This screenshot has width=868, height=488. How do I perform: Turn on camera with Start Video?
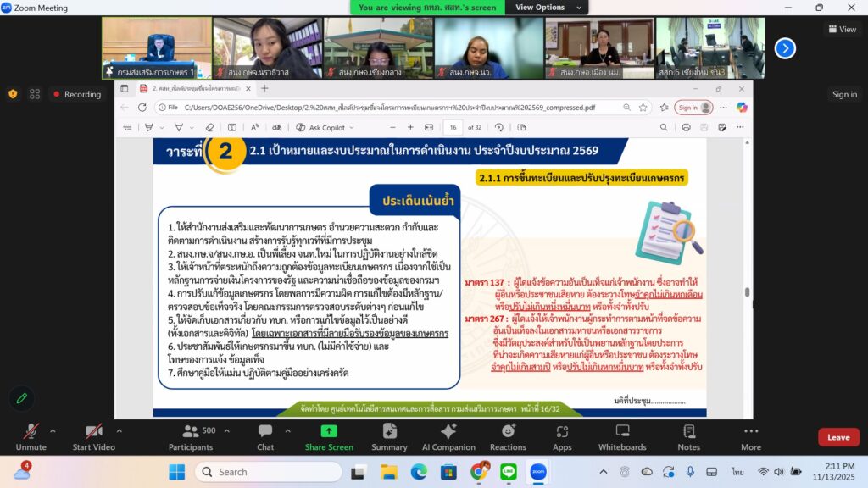[x=93, y=435]
